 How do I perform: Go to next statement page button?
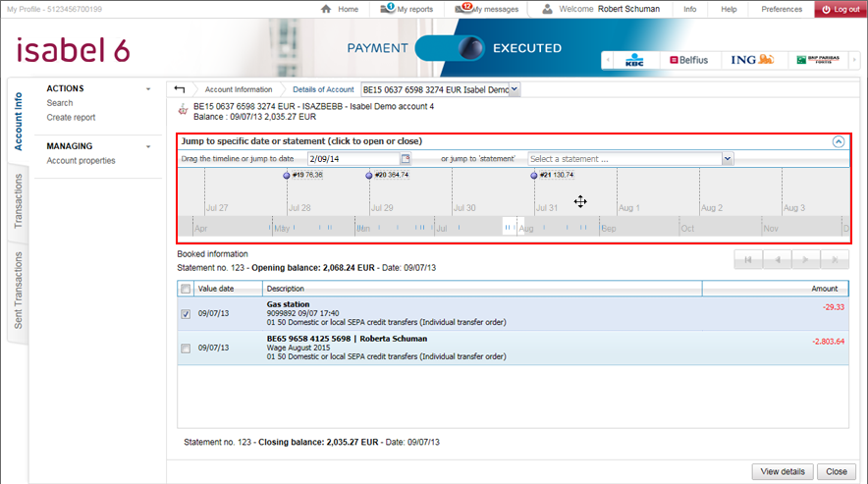806,259
